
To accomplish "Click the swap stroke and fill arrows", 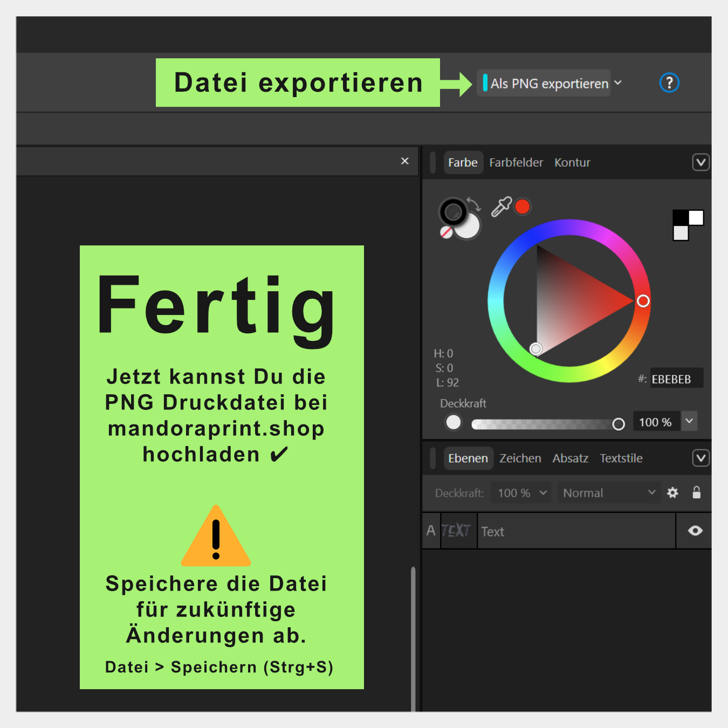I will pos(474,203).
